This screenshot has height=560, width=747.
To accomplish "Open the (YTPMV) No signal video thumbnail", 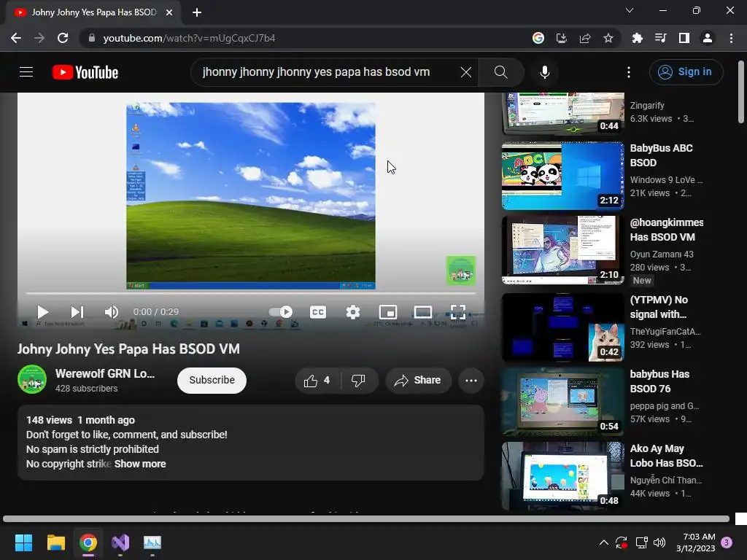I will (x=562, y=327).
